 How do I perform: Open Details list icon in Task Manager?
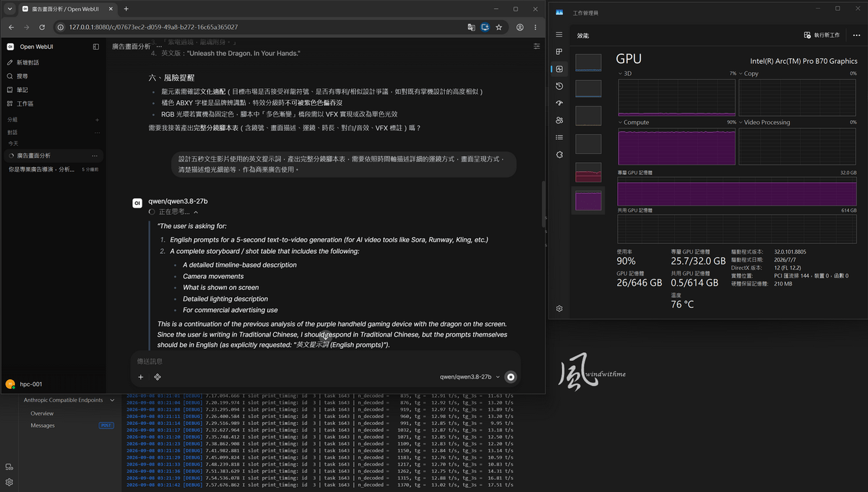pyautogui.click(x=559, y=137)
